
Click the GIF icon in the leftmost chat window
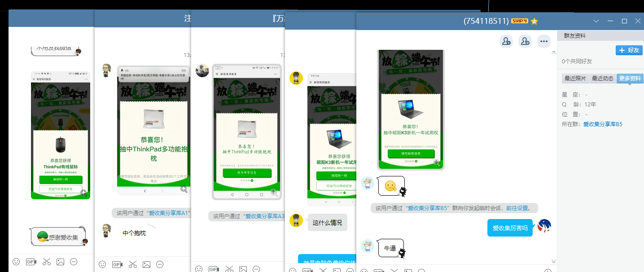[x=31, y=261]
